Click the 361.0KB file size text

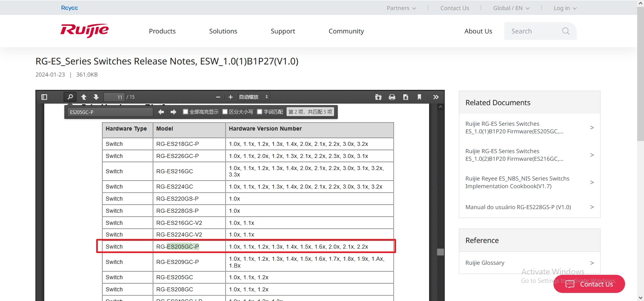pos(87,75)
